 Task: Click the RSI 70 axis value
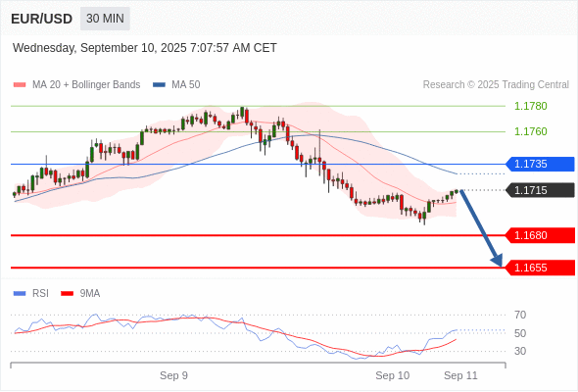(520, 315)
